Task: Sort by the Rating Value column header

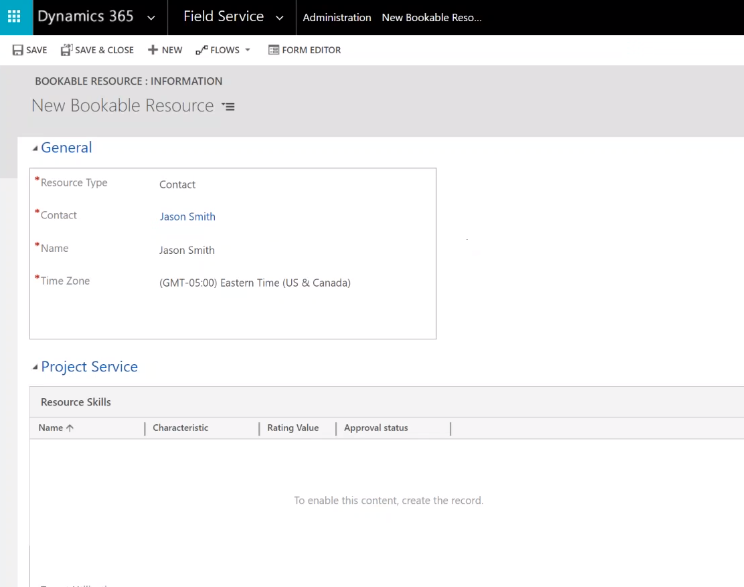Action: coord(293,428)
